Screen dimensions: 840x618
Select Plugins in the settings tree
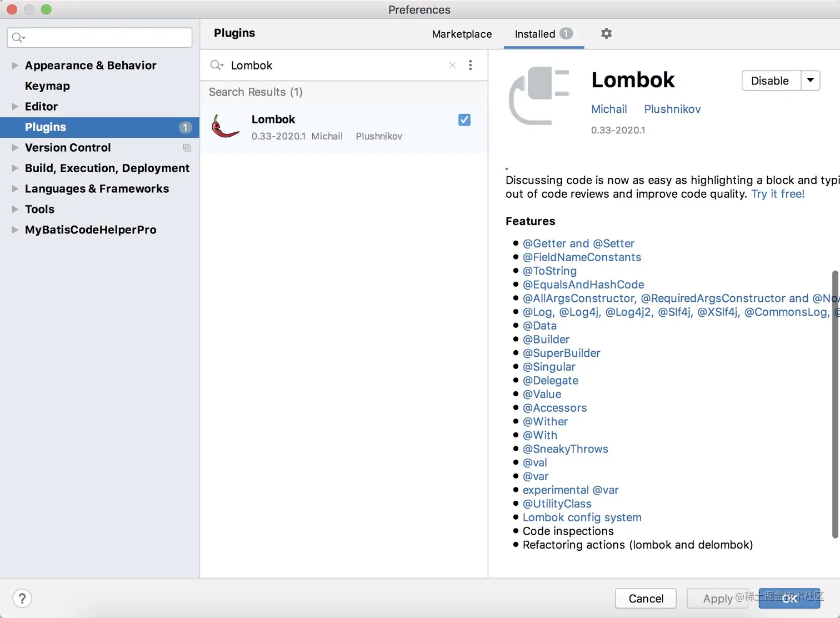click(99, 127)
